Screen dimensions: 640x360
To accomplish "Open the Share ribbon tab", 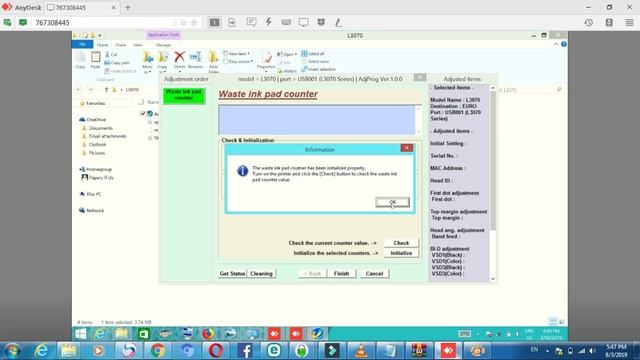I will [120, 45].
